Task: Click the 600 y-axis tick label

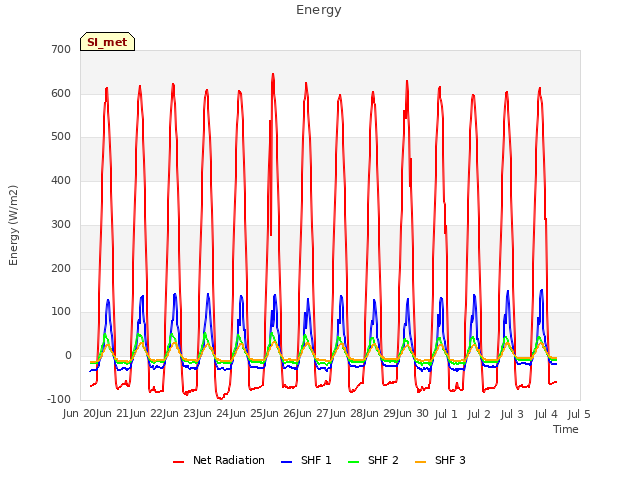Action: (x=61, y=93)
